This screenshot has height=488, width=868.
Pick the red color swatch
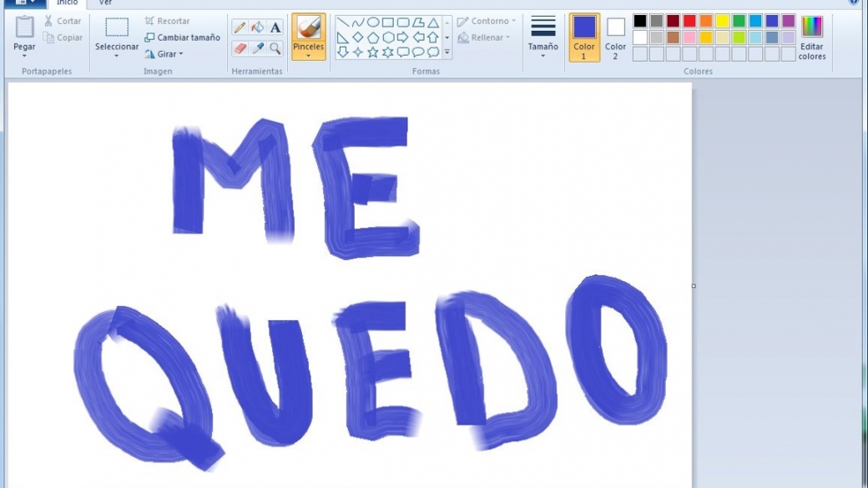[x=689, y=19]
